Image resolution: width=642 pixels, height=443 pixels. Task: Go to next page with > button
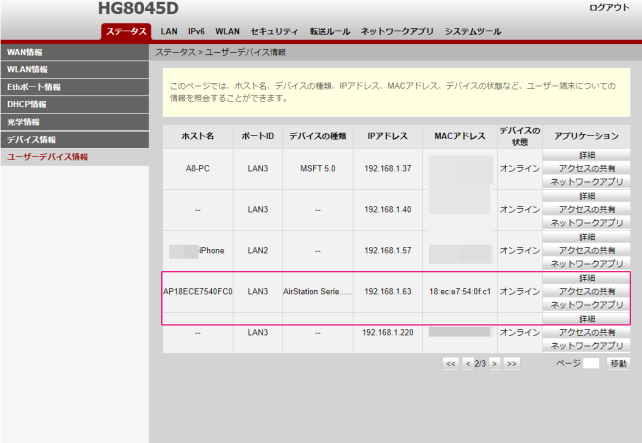(495, 363)
